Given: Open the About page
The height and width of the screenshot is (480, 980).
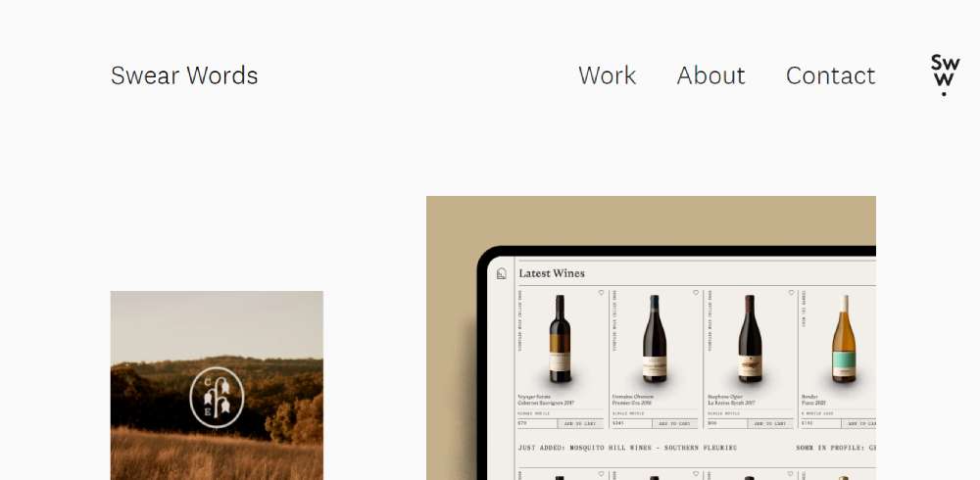Looking at the screenshot, I should 710,75.
